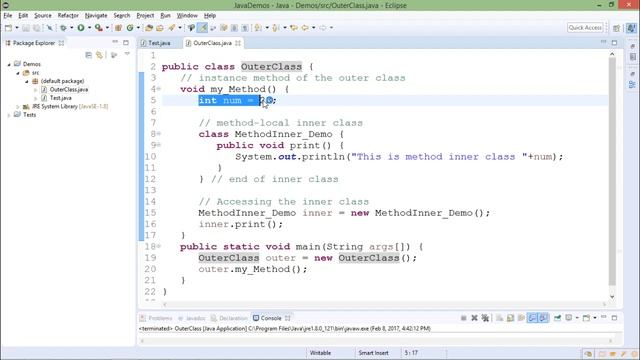Open the New dropdown arrow

coord(17,28)
